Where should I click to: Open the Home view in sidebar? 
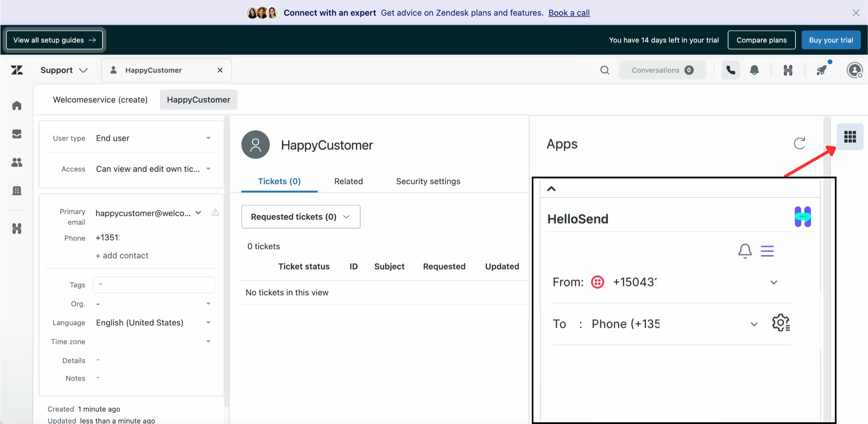(x=17, y=105)
